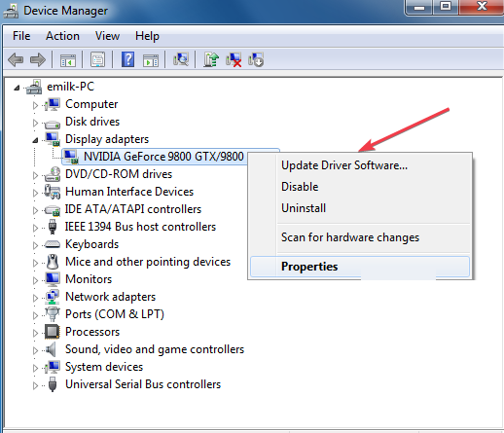The width and height of the screenshot is (504, 433).
Task: Select the Monitors label
Action: 89,279
